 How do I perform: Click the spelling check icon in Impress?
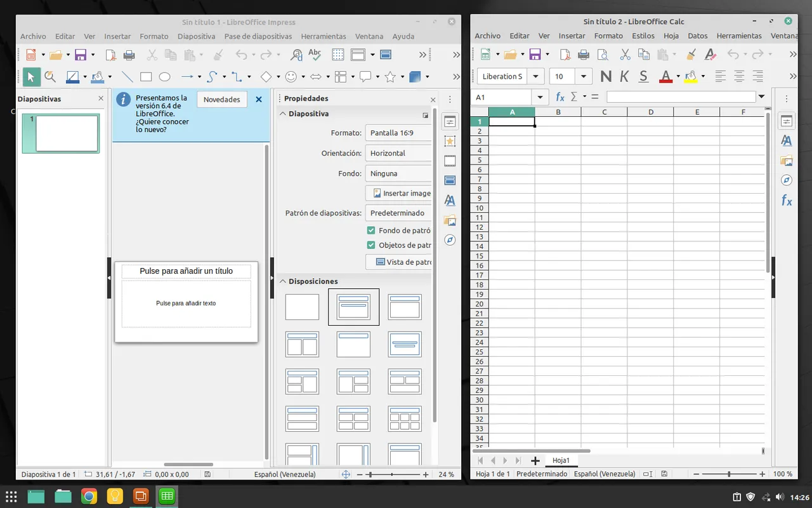(314, 55)
